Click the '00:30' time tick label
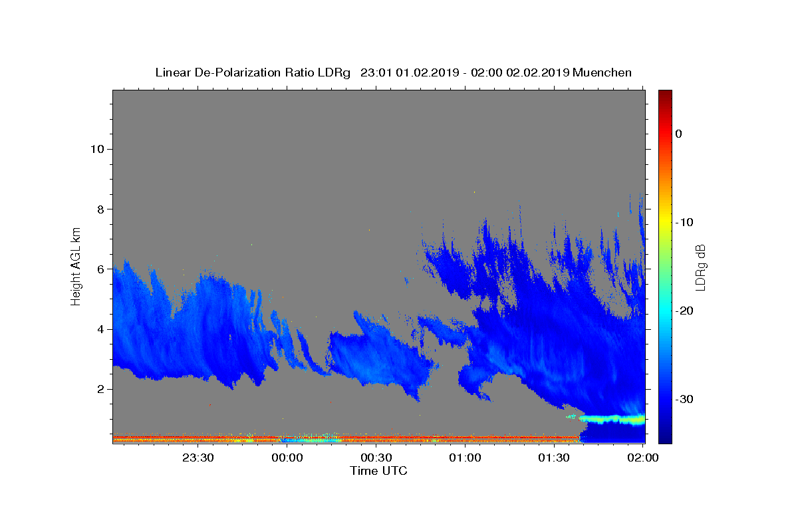 [376, 458]
